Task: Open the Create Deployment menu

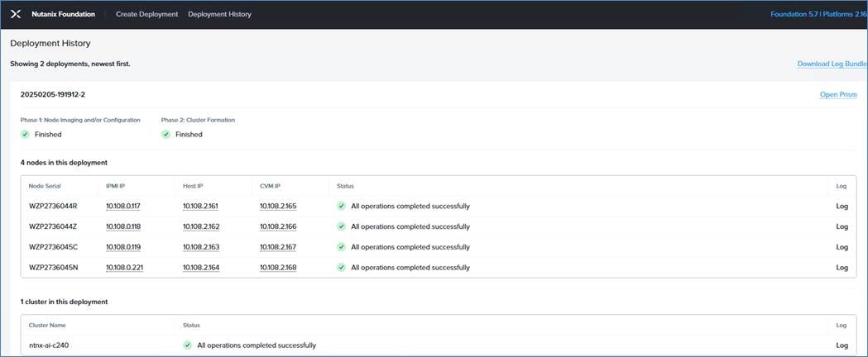Action: [146, 14]
